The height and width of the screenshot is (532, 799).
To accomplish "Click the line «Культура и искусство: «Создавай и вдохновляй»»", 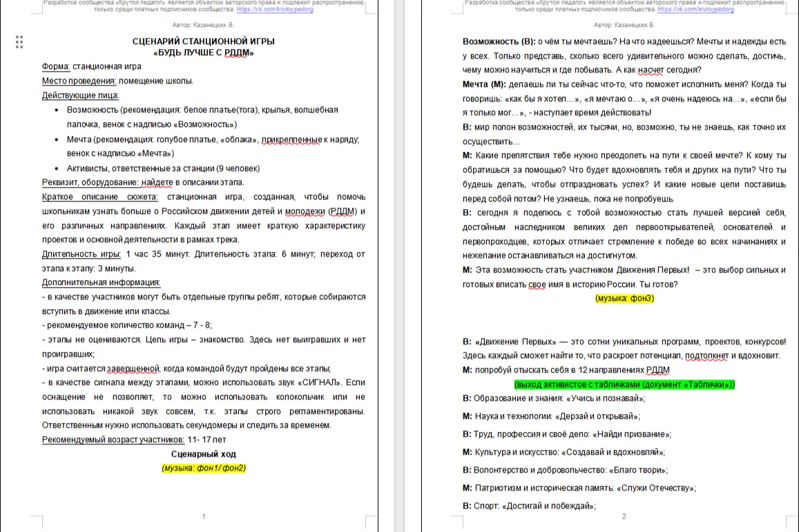I will pos(564,452).
